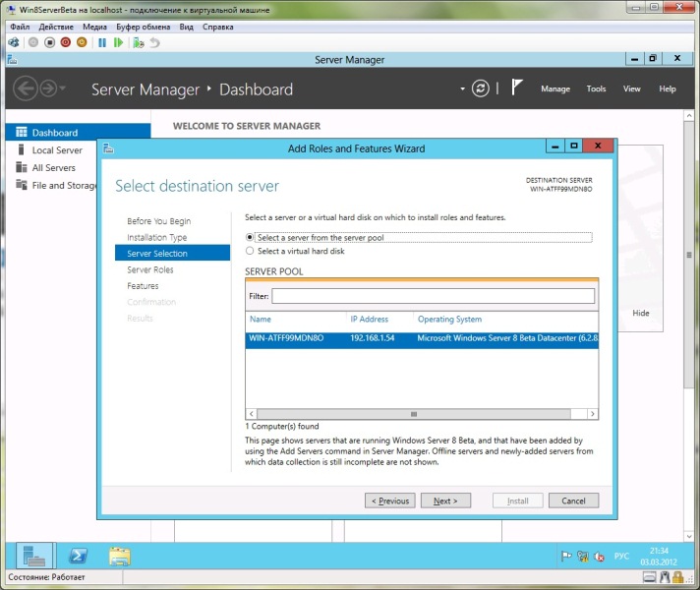This screenshot has width=700, height=590.
Task: Expand the navigation history dropdown arrow
Action: click(x=64, y=88)
